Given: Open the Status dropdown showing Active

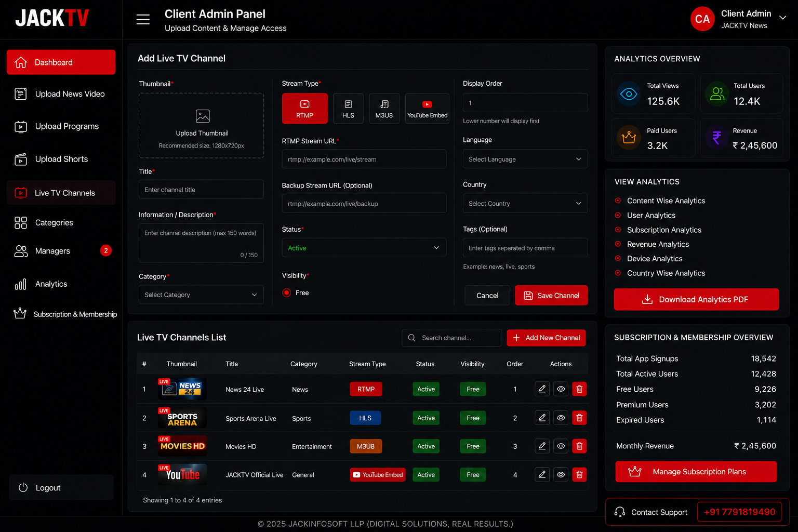Looking at the screenshot, I should [x=364, y=248].
